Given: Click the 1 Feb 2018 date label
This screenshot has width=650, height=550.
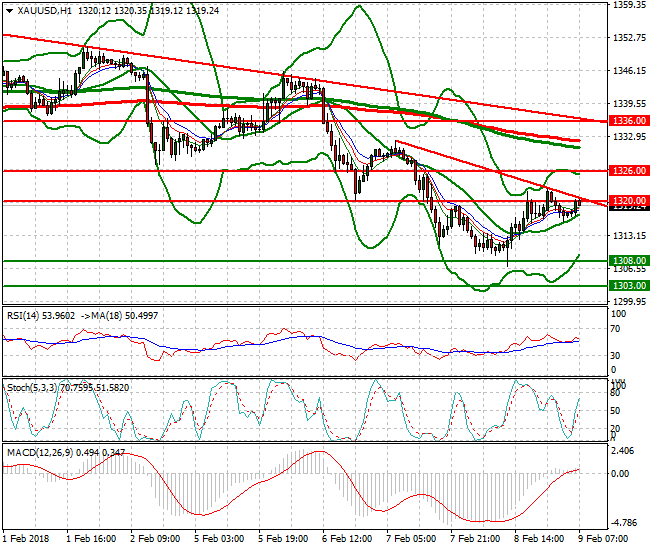Looking at the screenshot, I should point(28,539).
